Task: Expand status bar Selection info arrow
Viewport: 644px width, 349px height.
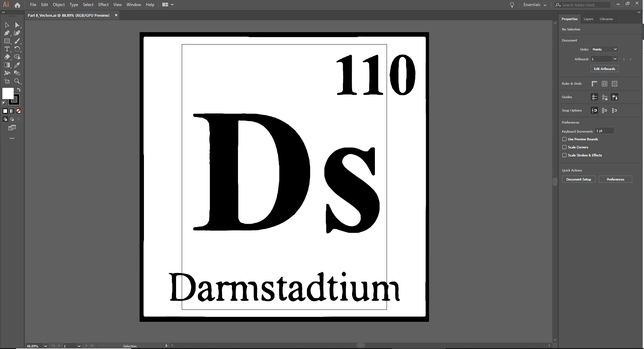Action: (166, 346)
